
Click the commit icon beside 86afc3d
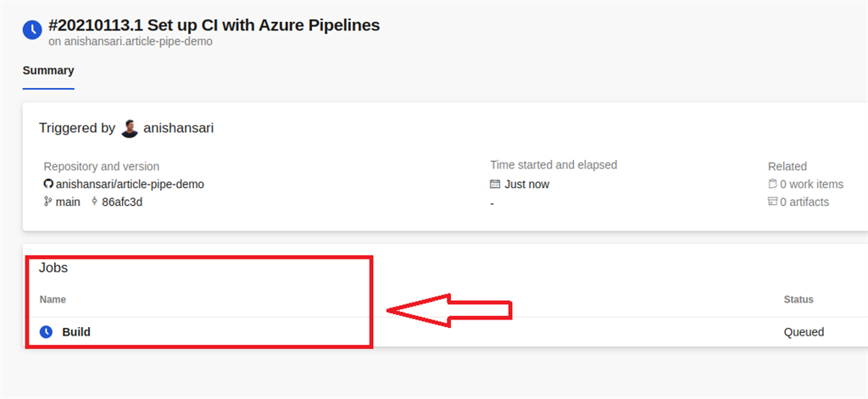[94, 202]
